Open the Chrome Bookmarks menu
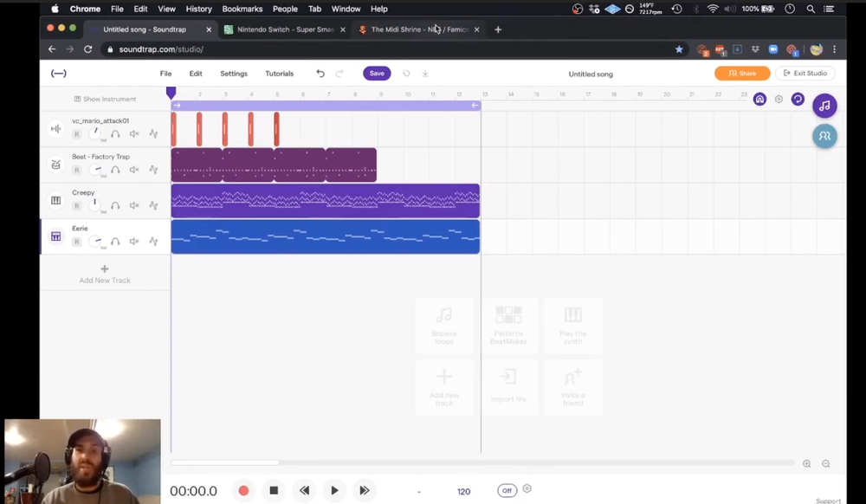 (242, 9)
